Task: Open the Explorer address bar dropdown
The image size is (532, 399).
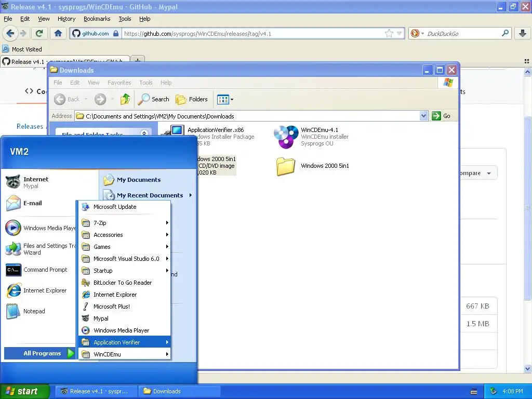Action: (423, 116)
